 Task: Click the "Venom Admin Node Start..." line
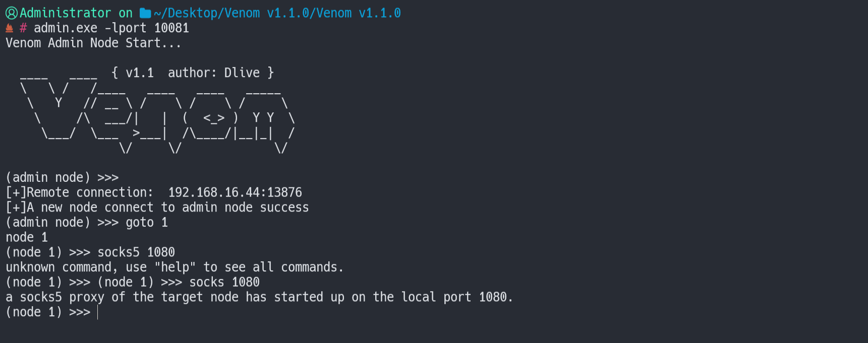pos(93,43)
